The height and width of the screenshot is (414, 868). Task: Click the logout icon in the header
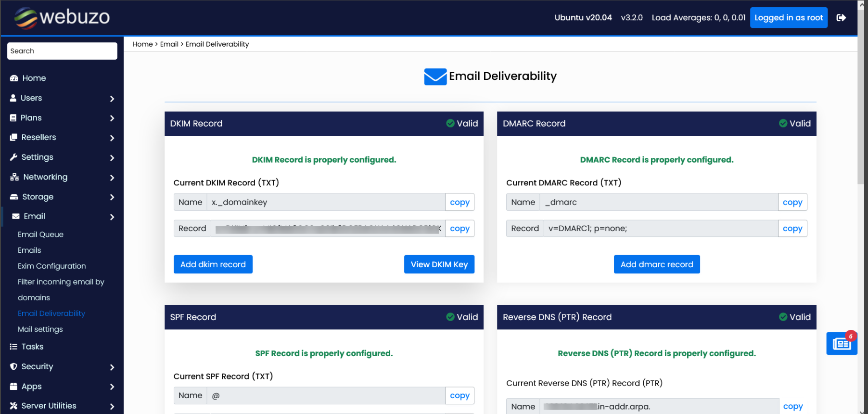click(x=841, y=18)
